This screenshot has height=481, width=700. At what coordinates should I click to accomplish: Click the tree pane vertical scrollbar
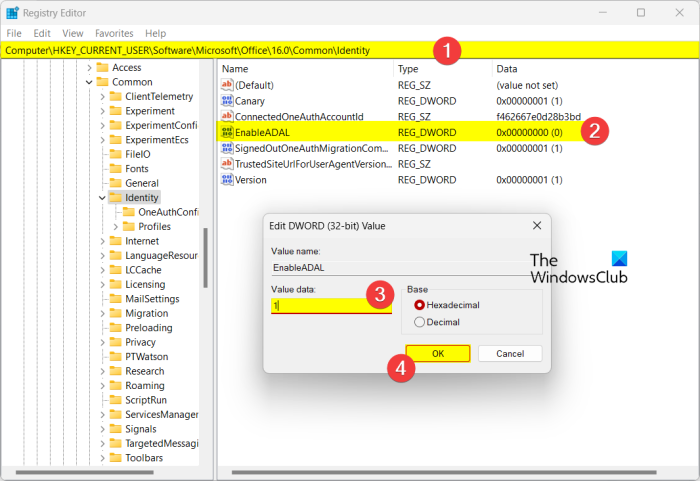[205, 258]
